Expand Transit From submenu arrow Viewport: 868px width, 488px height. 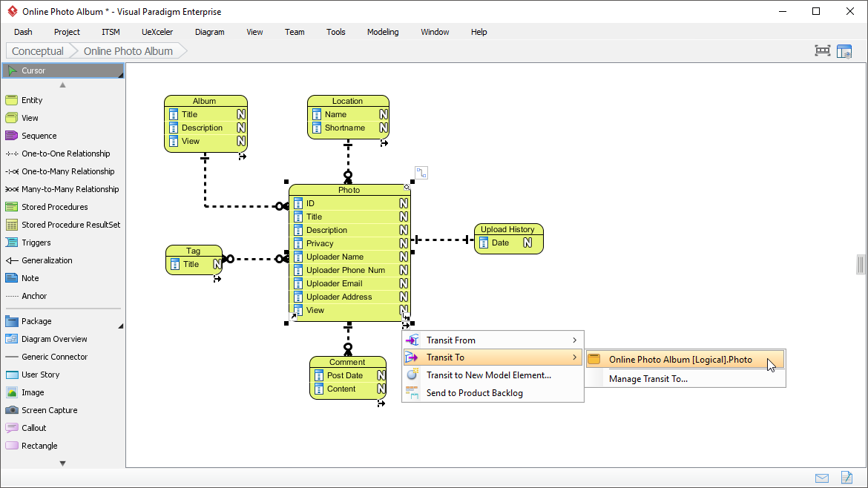575,340
